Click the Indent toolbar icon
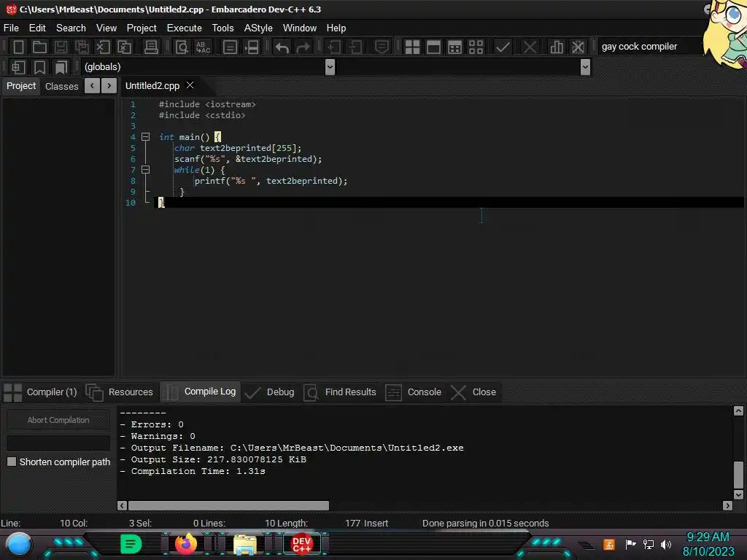The image size is (747, 560). click(334, 47)
